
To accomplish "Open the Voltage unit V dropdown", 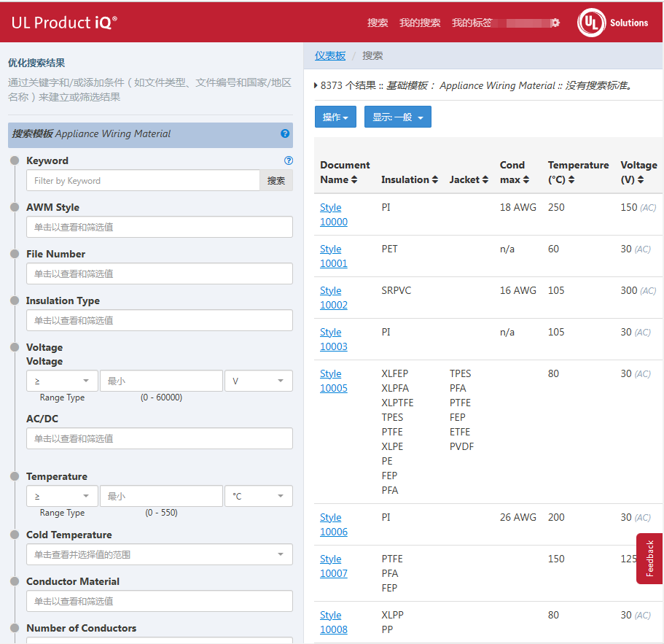I will [x=258, y=381].
